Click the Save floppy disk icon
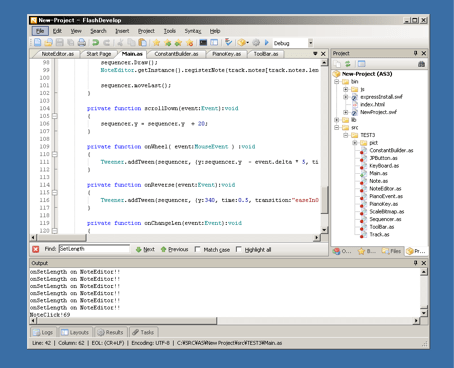Image resolution: width=454 pixels, height=368 pixels. pyautogui.click(x=60, y=43)
